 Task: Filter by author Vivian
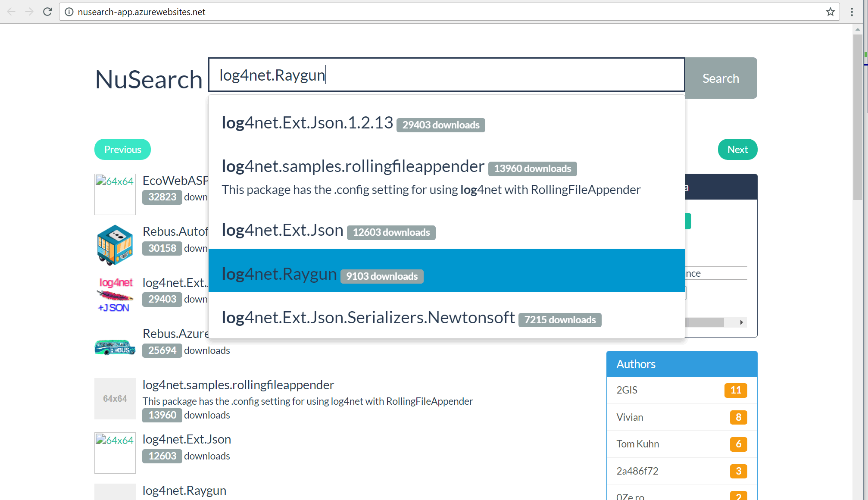pyautogui.click(x=682, y=417)
